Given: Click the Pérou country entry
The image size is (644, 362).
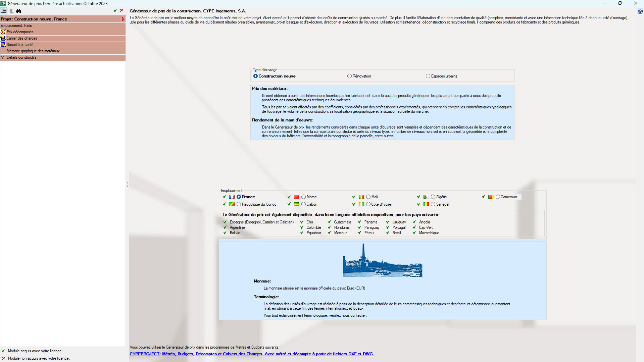Looking at the screenshot, I should [x=369, y=233].
